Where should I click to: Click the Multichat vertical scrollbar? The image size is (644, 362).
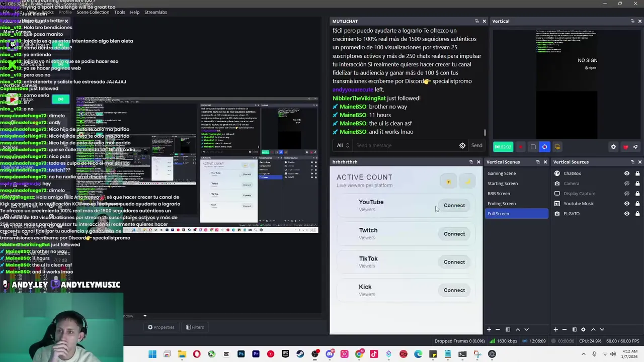tap(485, 133)
